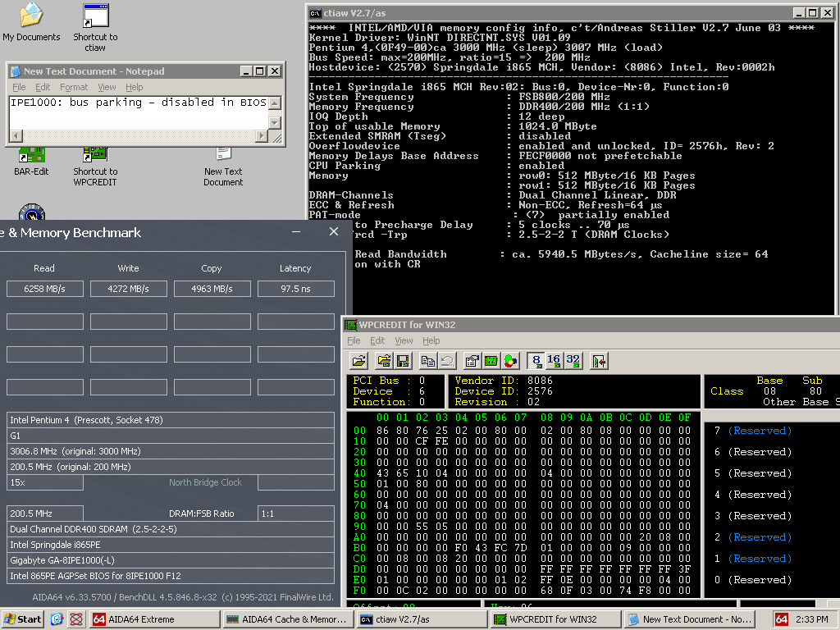This screenshot has width=840, height=630.
Task: Switch to AIDA64 Extreme in the taskbar
Action: click(154, 619)
